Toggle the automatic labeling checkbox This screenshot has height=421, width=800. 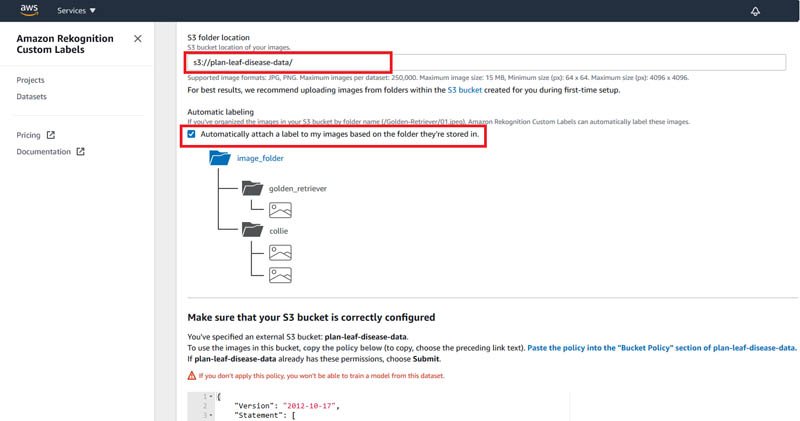(x=191, y=134)
